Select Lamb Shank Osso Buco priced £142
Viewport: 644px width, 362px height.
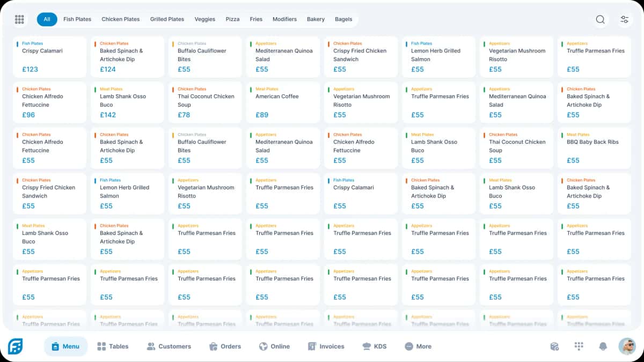(127, 101)
